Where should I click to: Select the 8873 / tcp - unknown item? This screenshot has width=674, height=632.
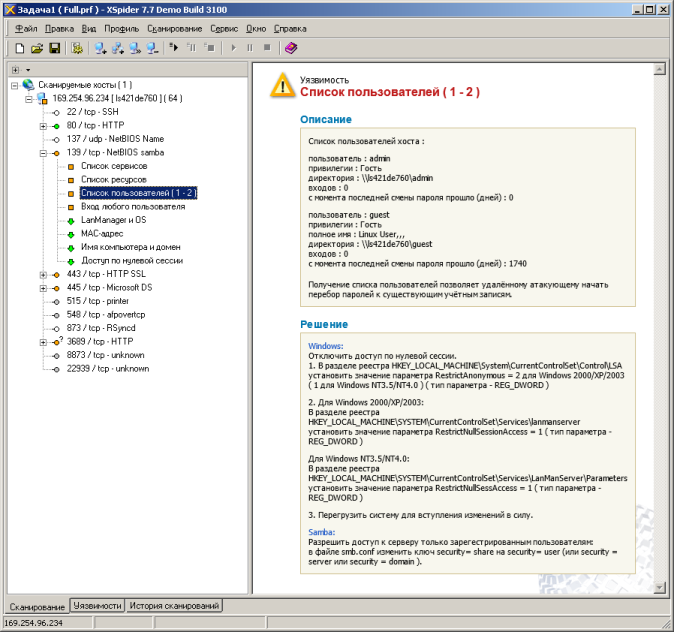pyautogui.click(x=105, y=355)
